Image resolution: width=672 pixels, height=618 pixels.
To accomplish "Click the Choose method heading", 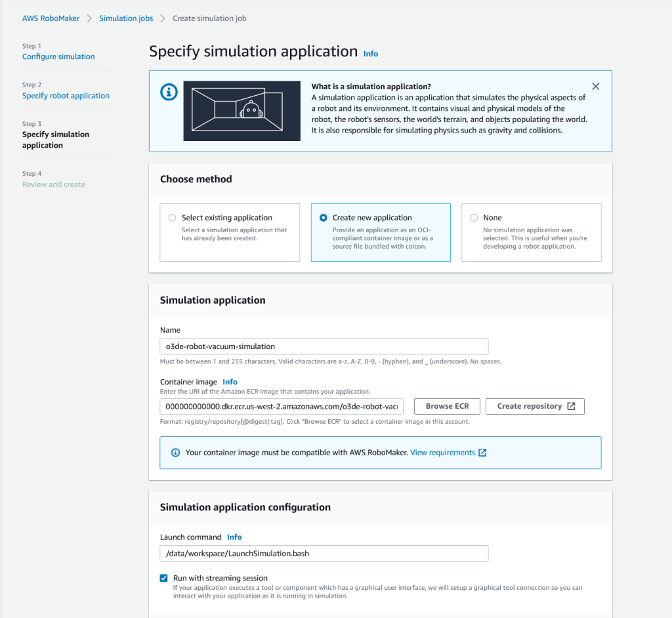I will coord(196,179).
